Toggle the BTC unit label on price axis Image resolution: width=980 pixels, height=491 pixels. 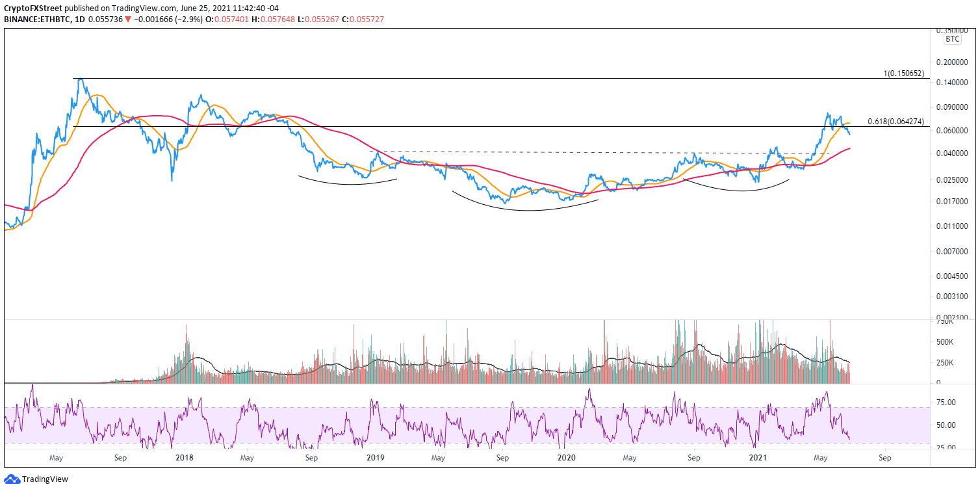[951, 39]
